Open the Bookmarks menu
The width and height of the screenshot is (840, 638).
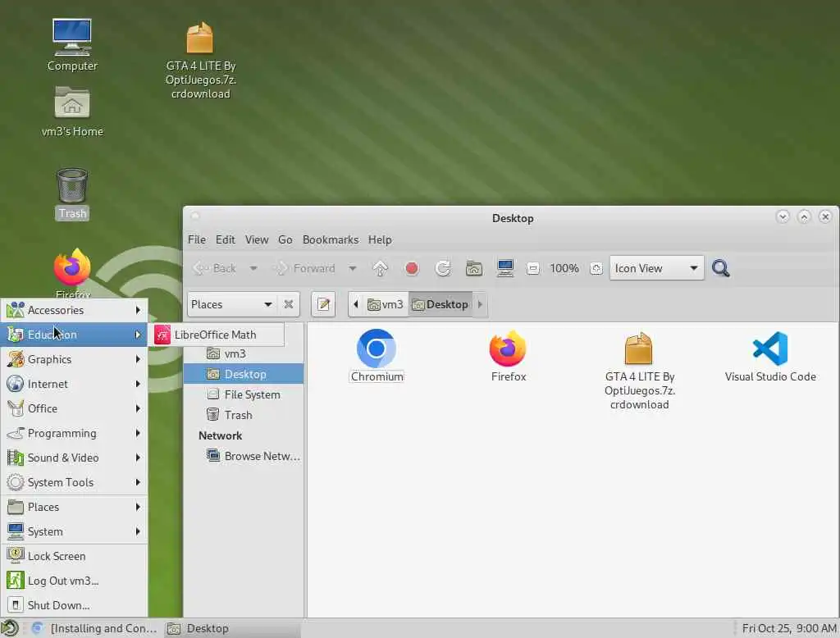click(331, 239)
